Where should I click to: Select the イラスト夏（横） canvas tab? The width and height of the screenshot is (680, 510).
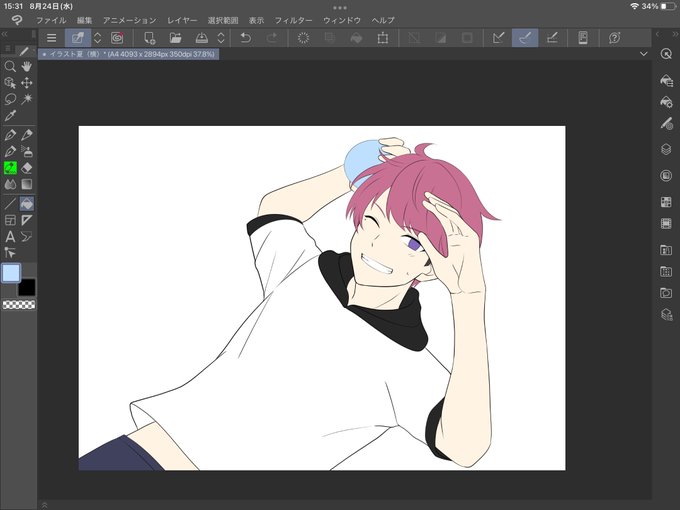129,54
